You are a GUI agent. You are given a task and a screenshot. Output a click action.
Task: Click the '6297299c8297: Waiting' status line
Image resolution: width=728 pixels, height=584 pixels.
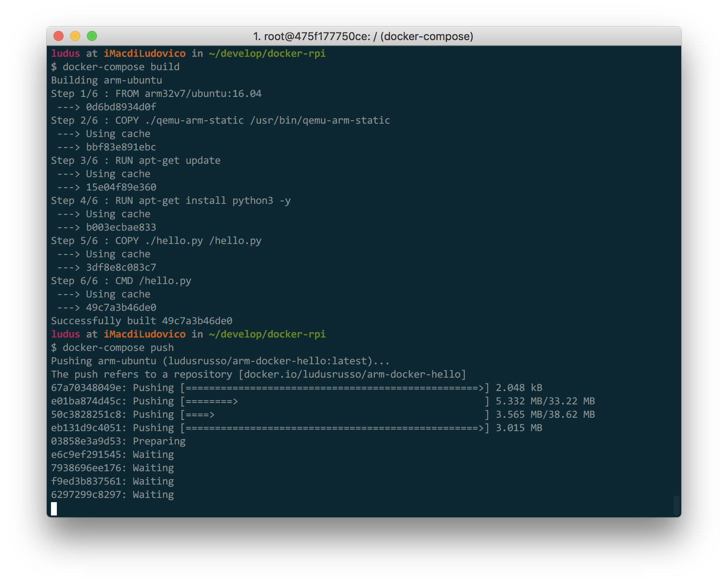coord(112,495)
